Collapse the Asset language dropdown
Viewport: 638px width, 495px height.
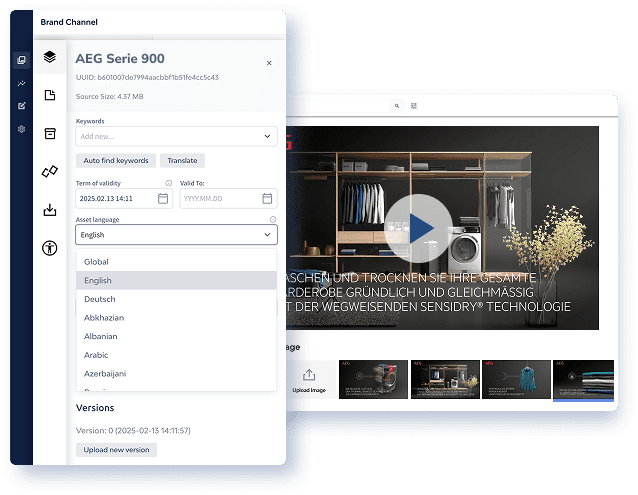click(267, 235)
